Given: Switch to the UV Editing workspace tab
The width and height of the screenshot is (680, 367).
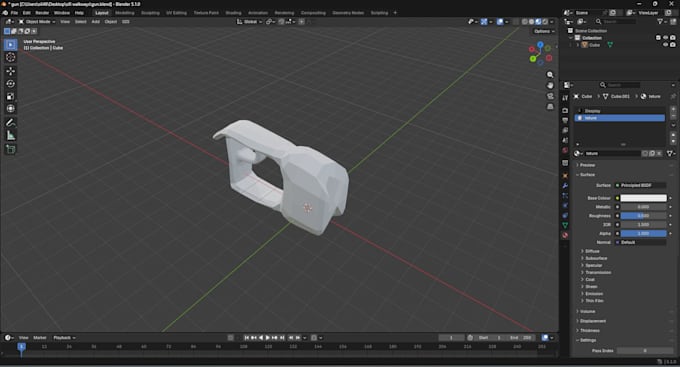Looking at the screenshot, I should coord(176,13).
